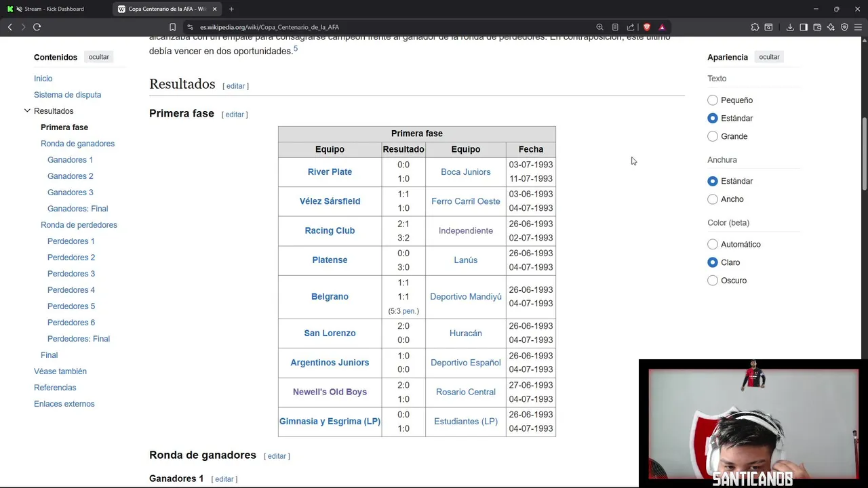Open the extensions puzzle icon
Screen dimensions: 868x488
click(755, 27)
